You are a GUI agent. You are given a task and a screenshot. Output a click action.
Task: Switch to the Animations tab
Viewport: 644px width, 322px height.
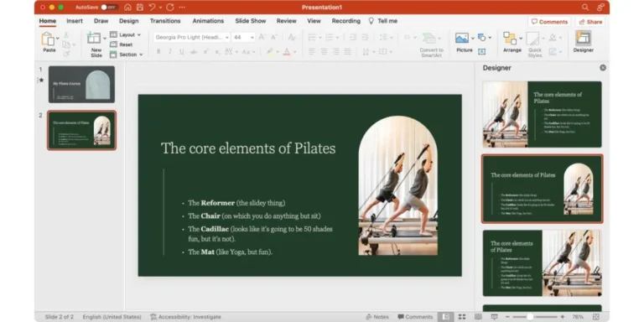click(208, 21)
